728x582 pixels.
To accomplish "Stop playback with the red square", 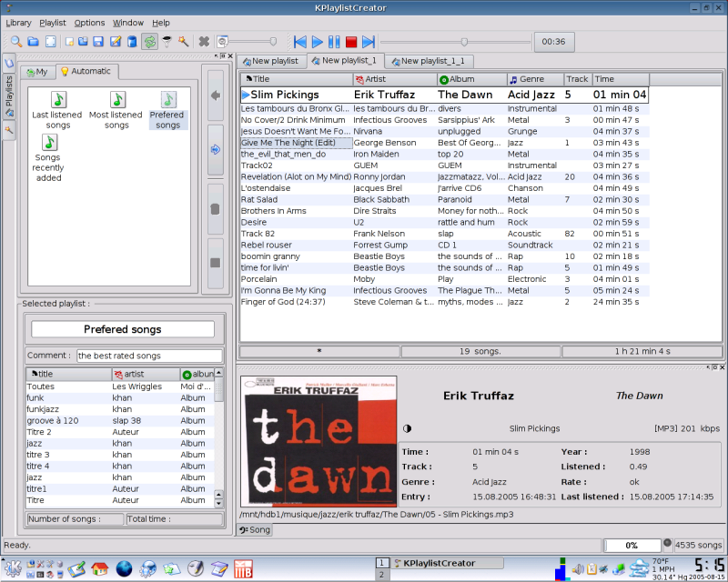I will (x=351, y=42).
